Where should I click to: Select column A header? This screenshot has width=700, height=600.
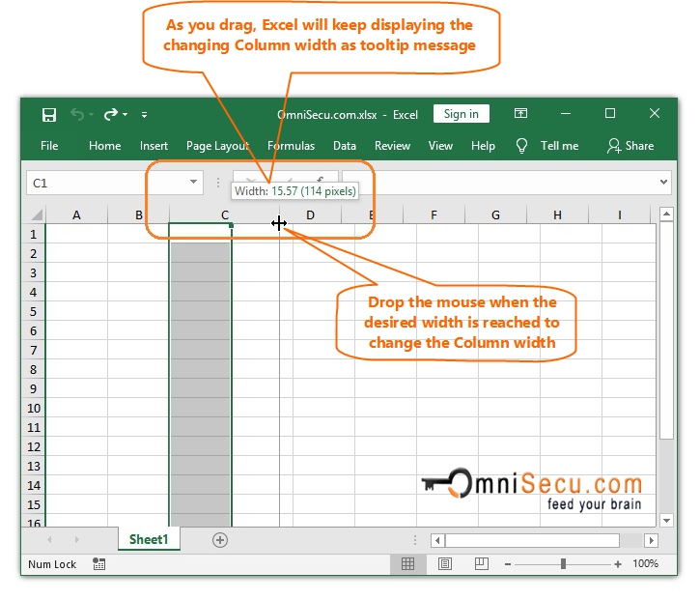[x=76, y=214]
